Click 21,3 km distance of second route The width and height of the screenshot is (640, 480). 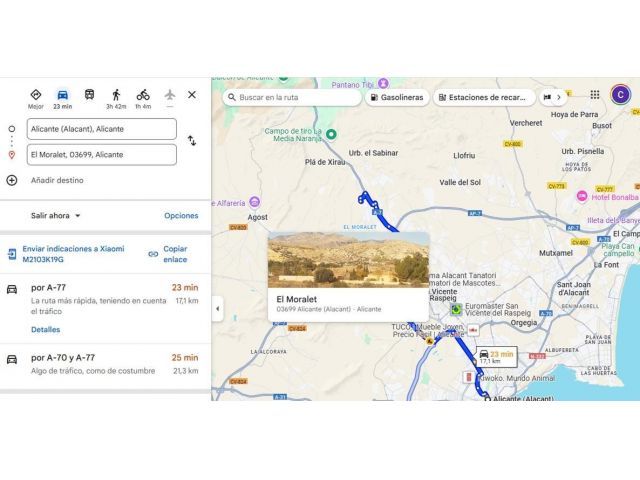tap(186, 371)
